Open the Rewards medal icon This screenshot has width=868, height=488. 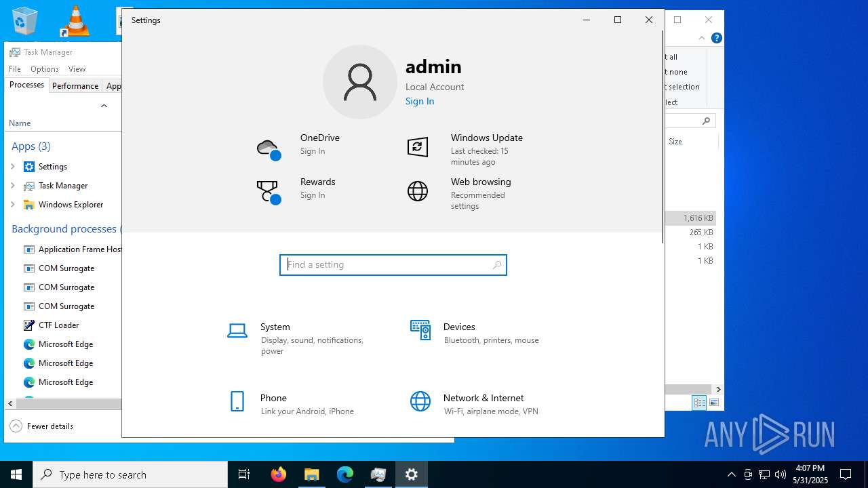[269, 192]
